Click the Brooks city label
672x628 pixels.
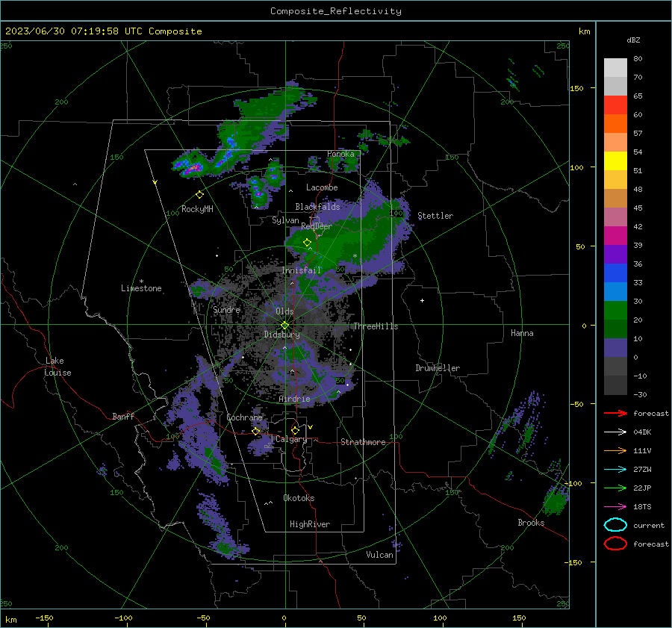(531, 523)
